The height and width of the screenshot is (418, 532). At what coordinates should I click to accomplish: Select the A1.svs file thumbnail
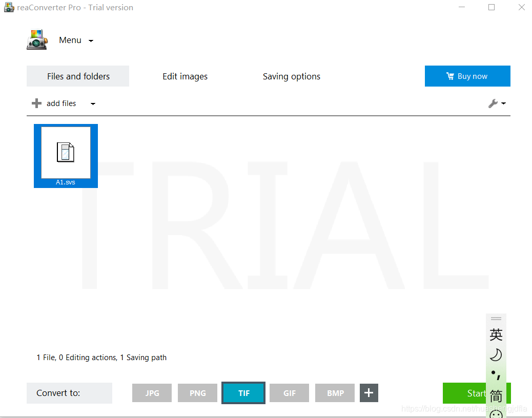(66, 156)
